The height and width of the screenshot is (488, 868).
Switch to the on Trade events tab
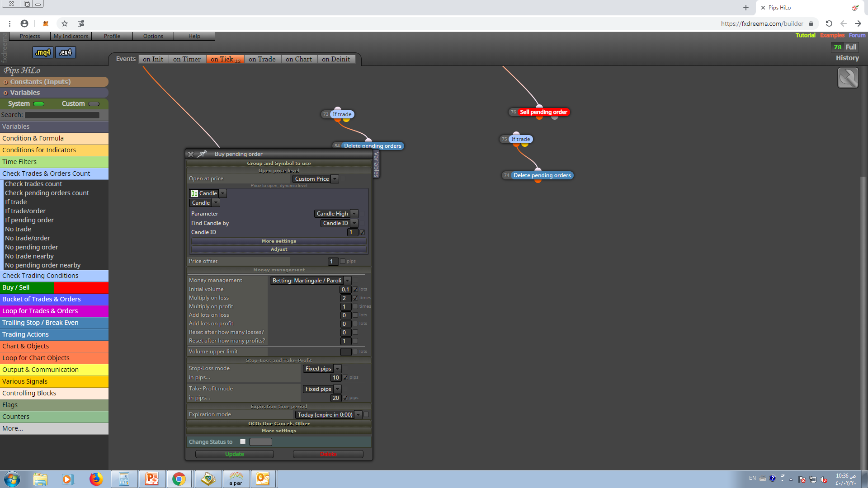[x=262, y=59]
